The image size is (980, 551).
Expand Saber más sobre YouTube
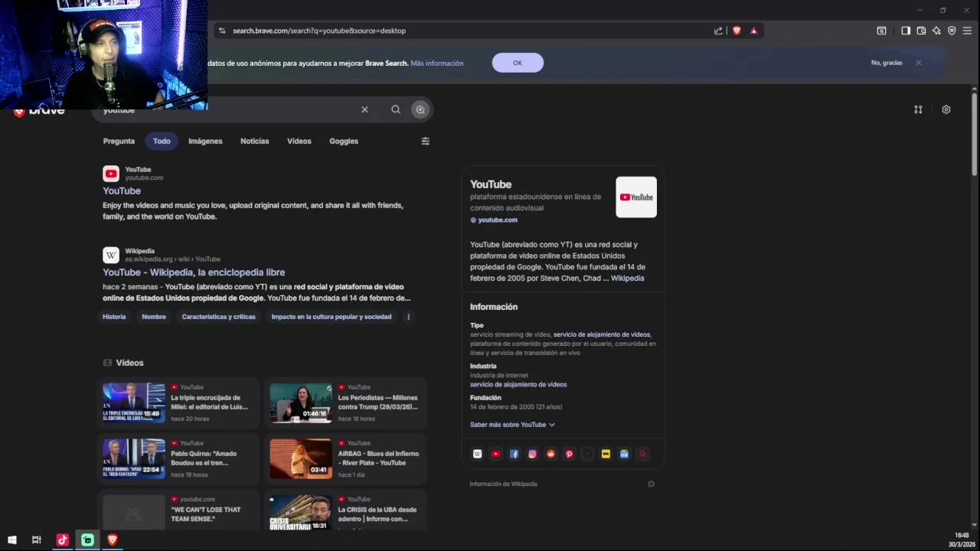512,425
